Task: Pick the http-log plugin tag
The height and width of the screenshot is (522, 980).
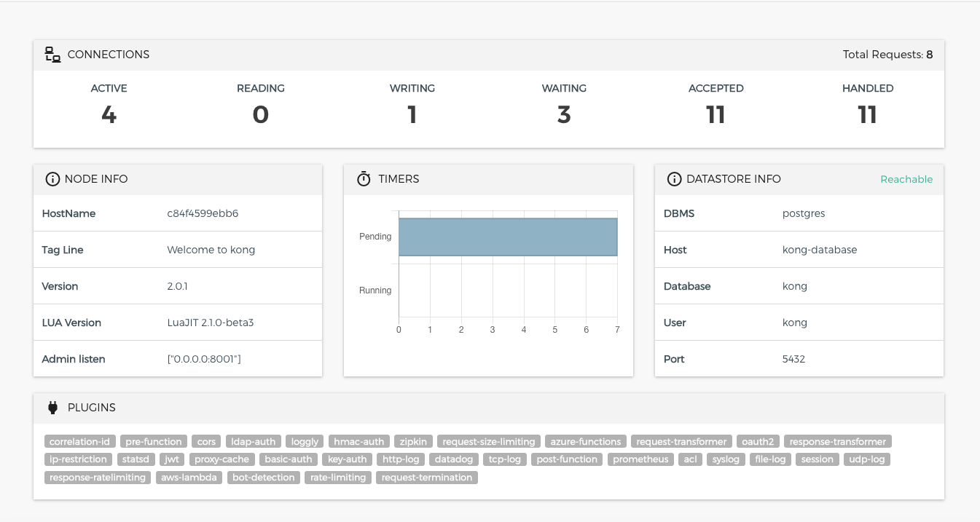Action: pos(401,459)
